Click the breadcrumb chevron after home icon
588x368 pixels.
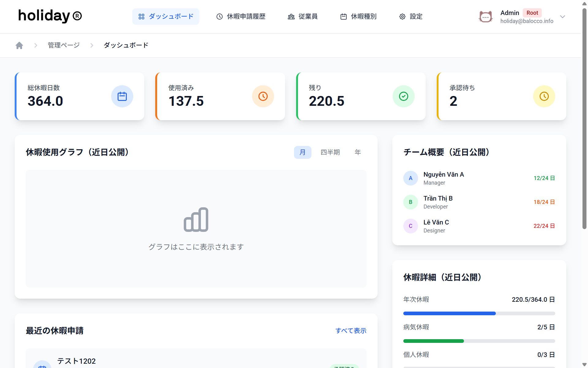[x=36, y=45]
